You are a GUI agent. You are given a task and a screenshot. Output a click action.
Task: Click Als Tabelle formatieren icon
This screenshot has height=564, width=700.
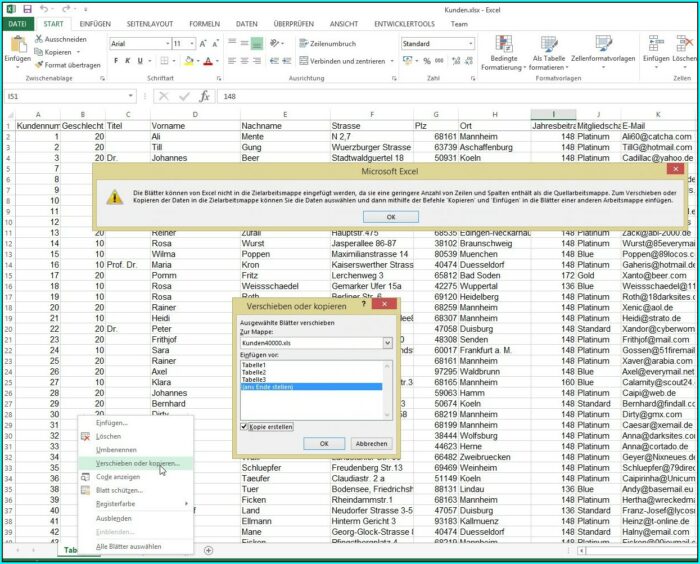click(x=549, y=44)
